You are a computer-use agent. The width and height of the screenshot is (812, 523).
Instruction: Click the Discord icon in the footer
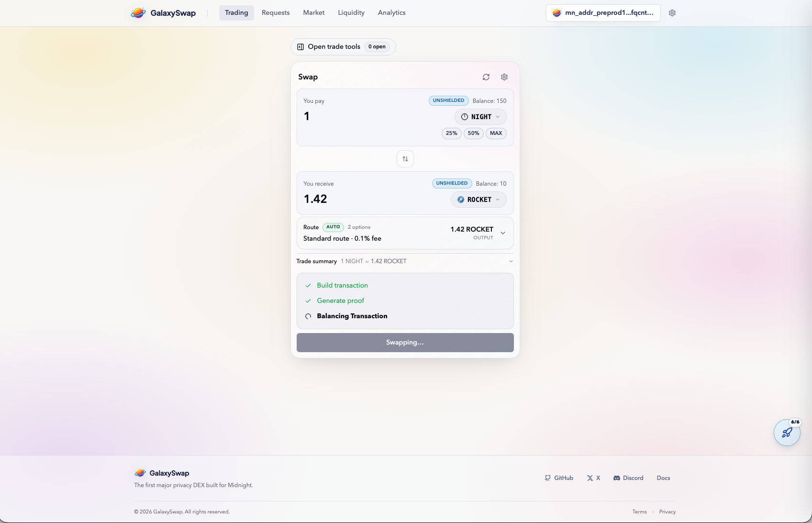pos(617,478)
